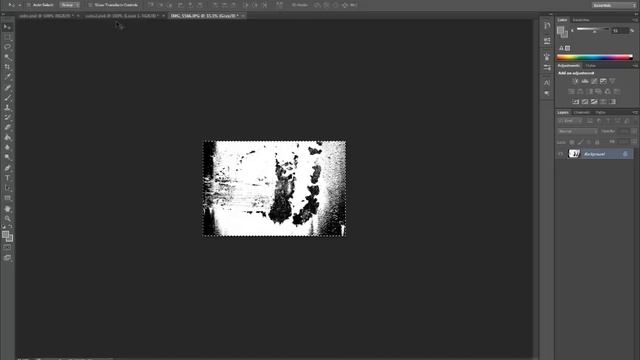Switch to the Channels tab
This screenshot has width=640, height=360.
click(x=582, y=112)
